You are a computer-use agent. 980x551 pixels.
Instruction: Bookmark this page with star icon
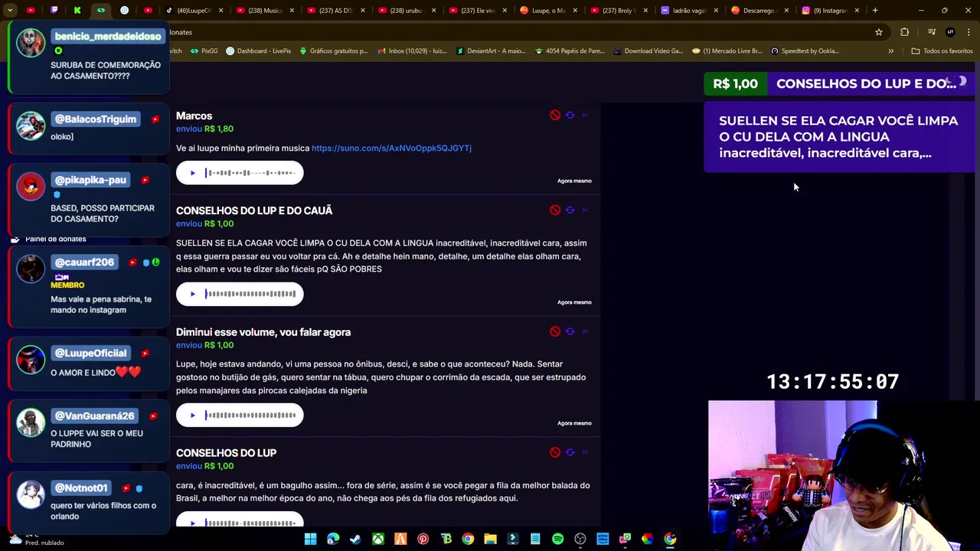[879, 32]
